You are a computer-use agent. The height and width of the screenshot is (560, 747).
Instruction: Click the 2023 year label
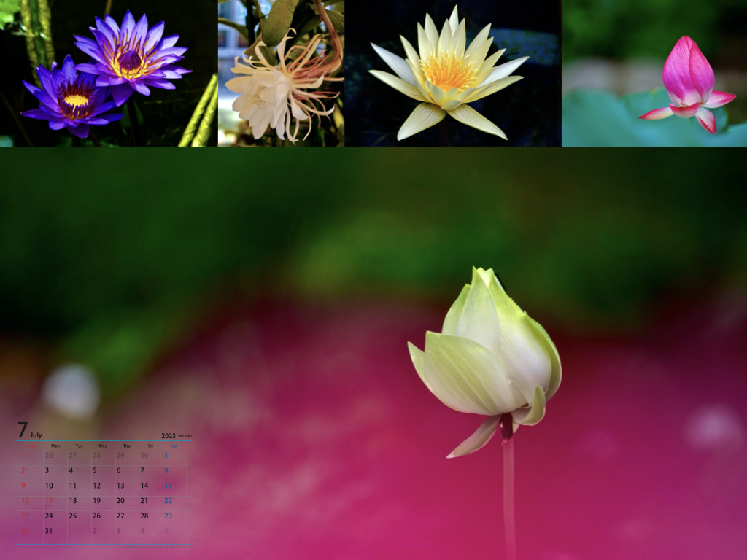(x=169, y=435)
